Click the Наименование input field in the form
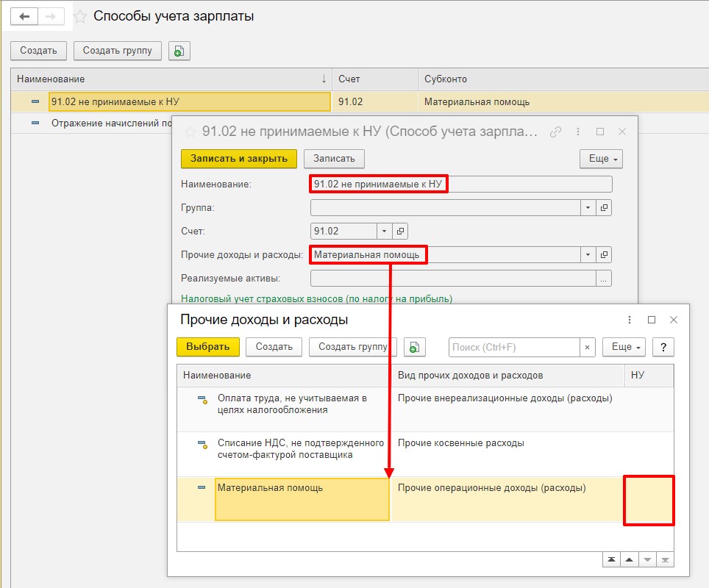 point(461,184)
